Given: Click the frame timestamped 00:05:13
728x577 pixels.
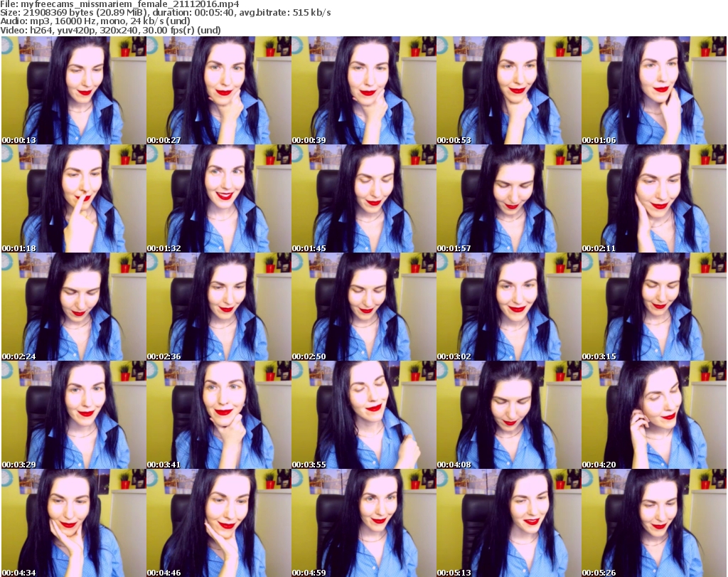Looking at the screenshot, I should pos(508,523).
